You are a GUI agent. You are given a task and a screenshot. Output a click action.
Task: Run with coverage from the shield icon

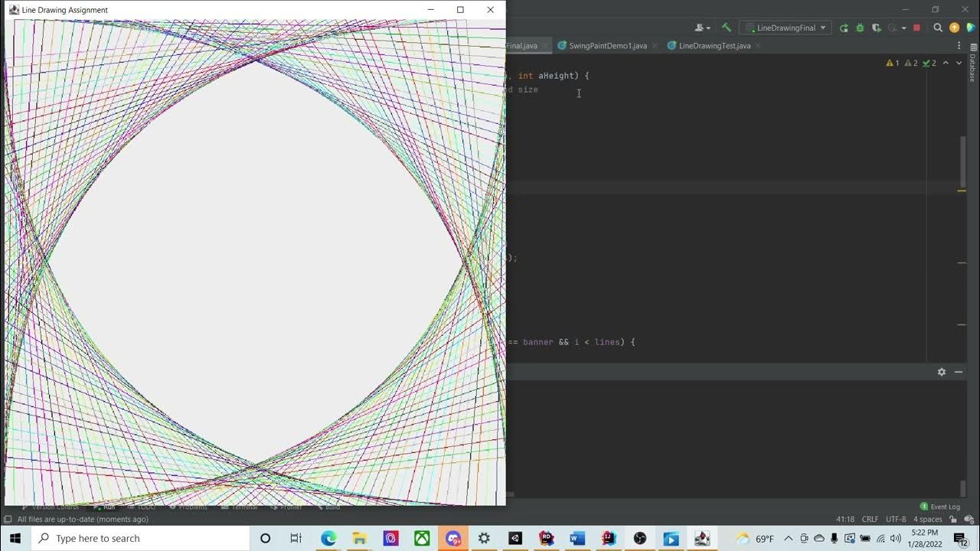(877, 28)
